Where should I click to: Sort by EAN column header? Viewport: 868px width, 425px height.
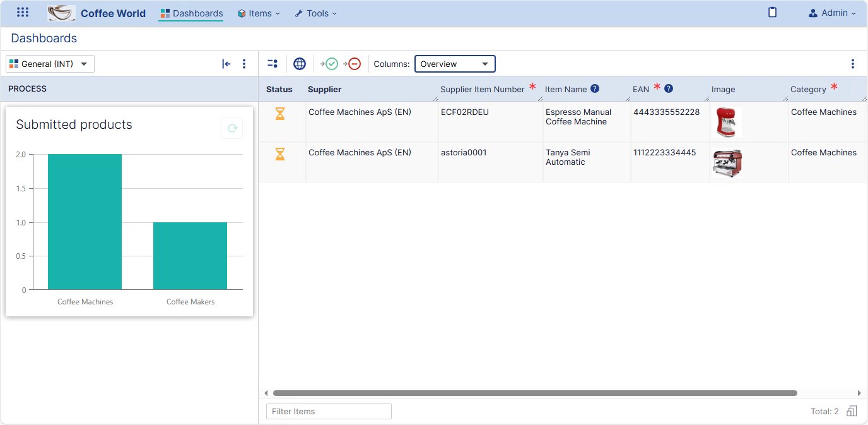tap(641, 89)
